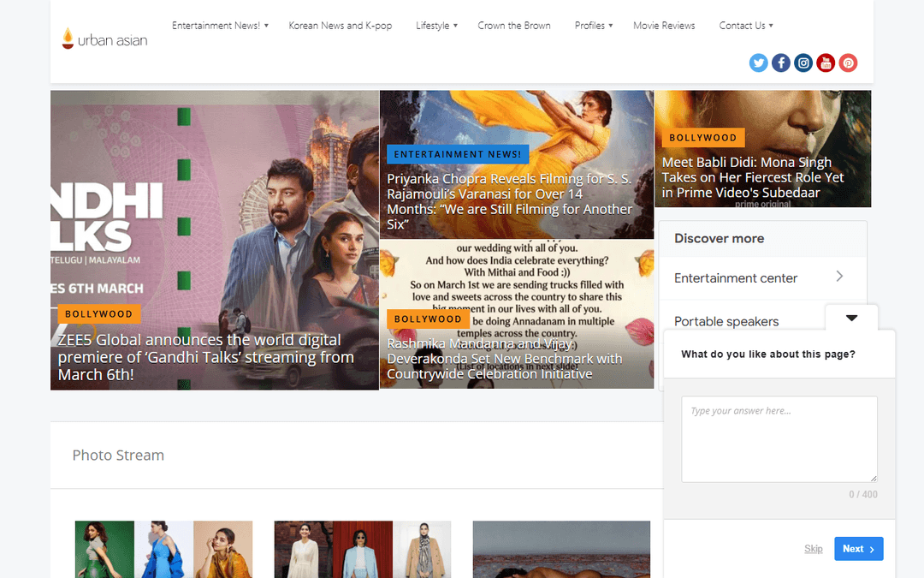The height and width of the screenshot is (578, 924).
Task: Open Movie Reviews menu item
Action: (664, 26)
